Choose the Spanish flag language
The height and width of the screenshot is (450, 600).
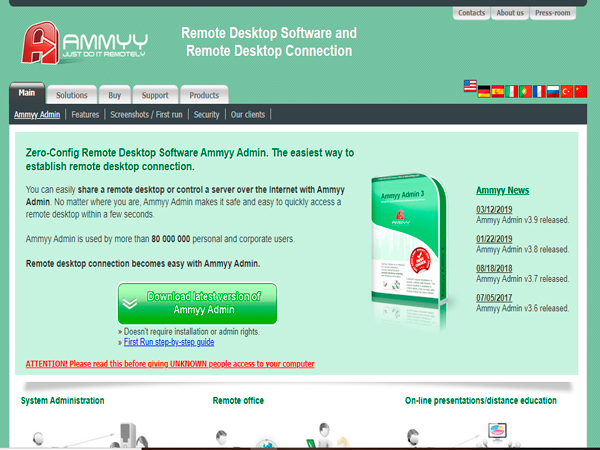[x=497, y=91]
